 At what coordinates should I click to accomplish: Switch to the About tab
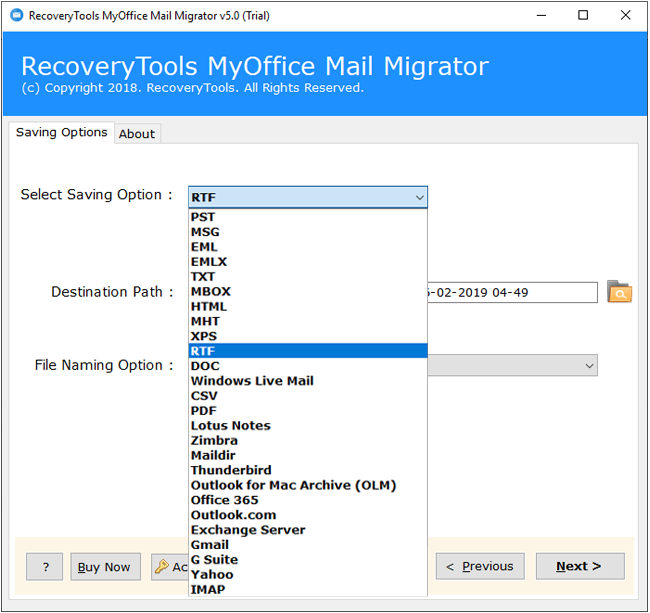pos(137,134)
